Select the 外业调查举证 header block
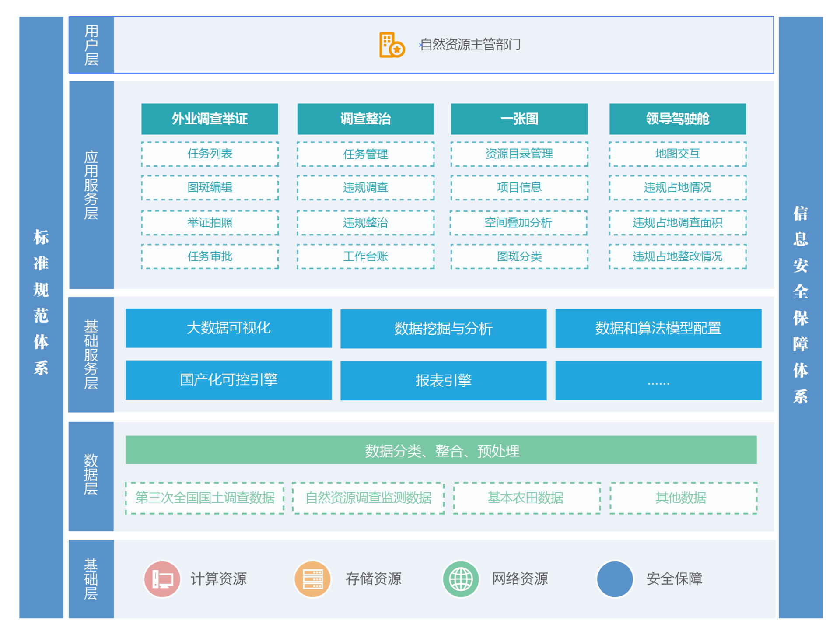840x635 pixels. tap(210, 119)
